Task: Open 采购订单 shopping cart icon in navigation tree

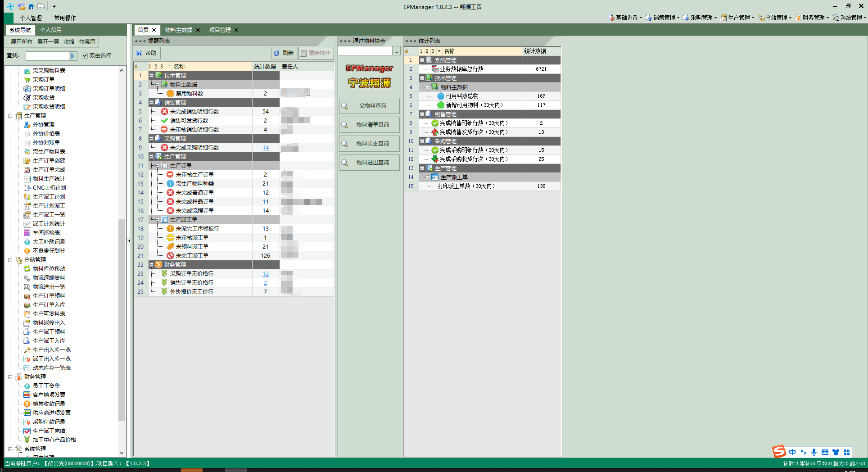Action: click(27, 80)
